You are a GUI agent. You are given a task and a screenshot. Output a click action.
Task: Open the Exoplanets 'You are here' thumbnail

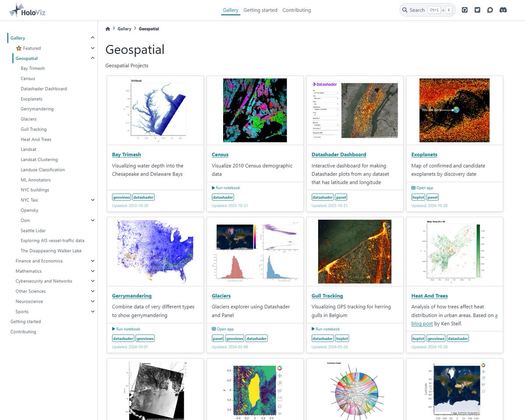[x=455, y=110]
